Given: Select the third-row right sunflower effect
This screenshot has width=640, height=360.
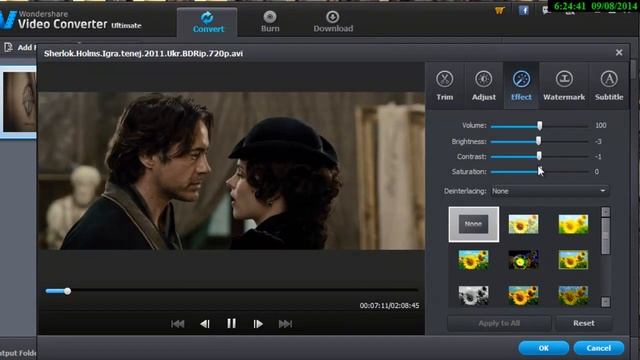Looking at the screenshot, I should point(573,296).
